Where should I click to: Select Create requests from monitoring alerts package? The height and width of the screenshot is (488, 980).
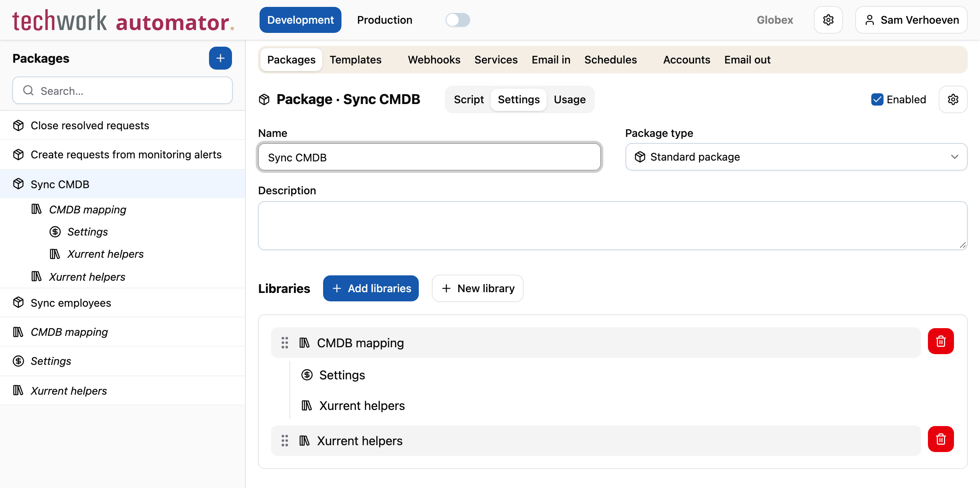tap(122, 155)
